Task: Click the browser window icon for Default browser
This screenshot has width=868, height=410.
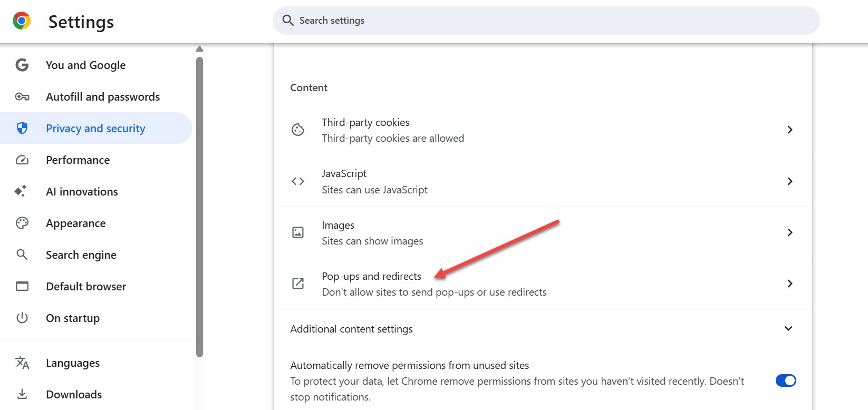Action: coord(22,286)
